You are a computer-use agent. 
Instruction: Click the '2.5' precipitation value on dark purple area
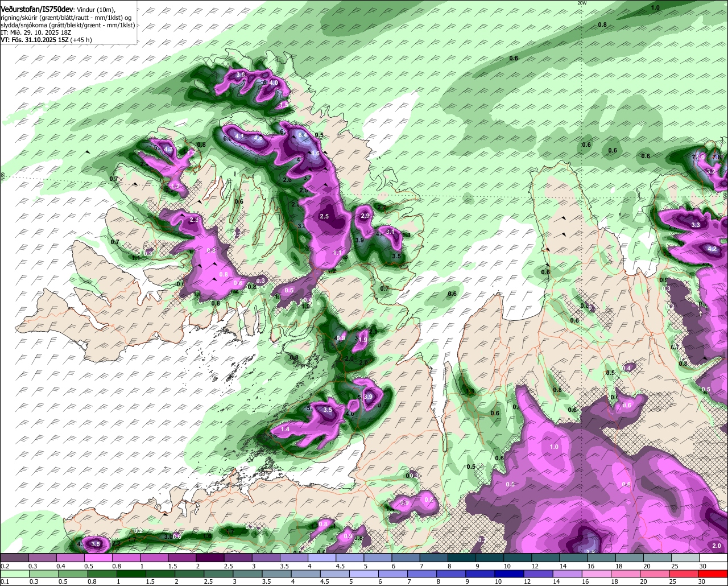pyautogui.click(x=324, y=217)
